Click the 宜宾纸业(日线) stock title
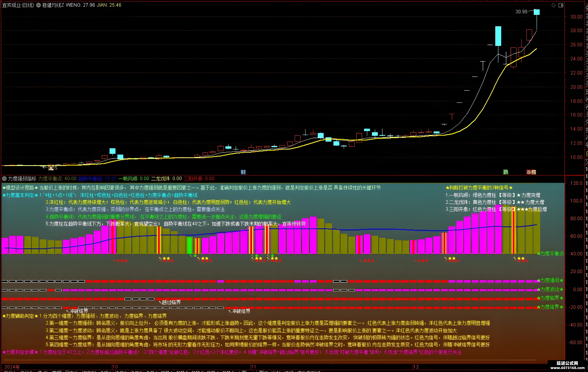This screenshot has height=372, width=588. [x=18, y=5]
